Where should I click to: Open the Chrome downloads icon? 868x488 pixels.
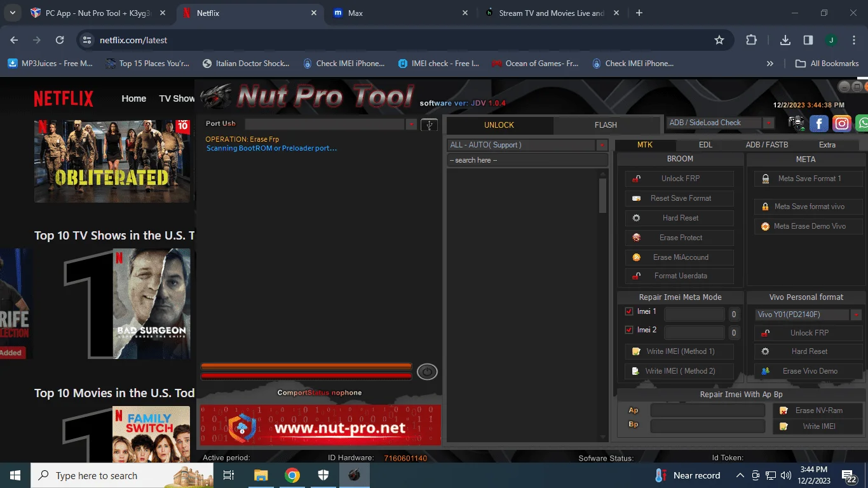pos(785,40)
